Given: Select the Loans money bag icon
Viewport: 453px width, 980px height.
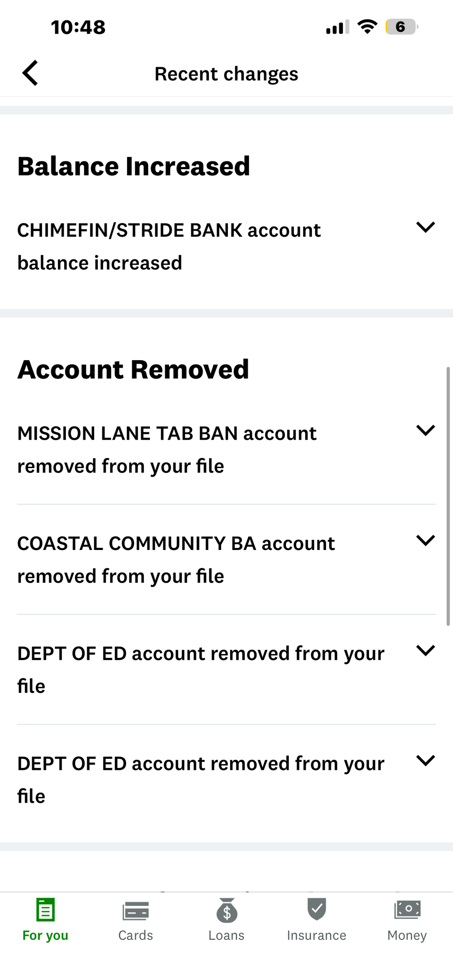Looking at the screenshot, I should pyautogui.click(x=226, y=911).
